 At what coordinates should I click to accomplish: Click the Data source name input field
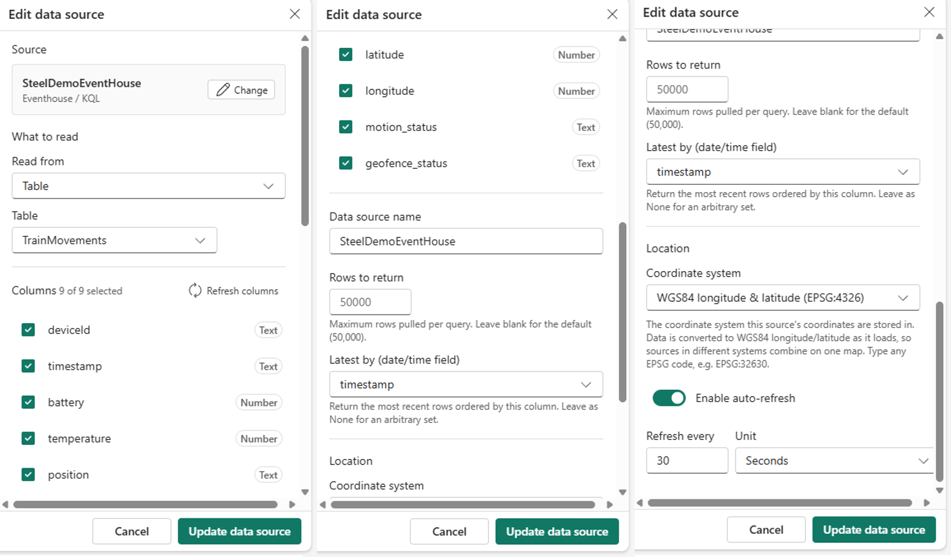466,241
